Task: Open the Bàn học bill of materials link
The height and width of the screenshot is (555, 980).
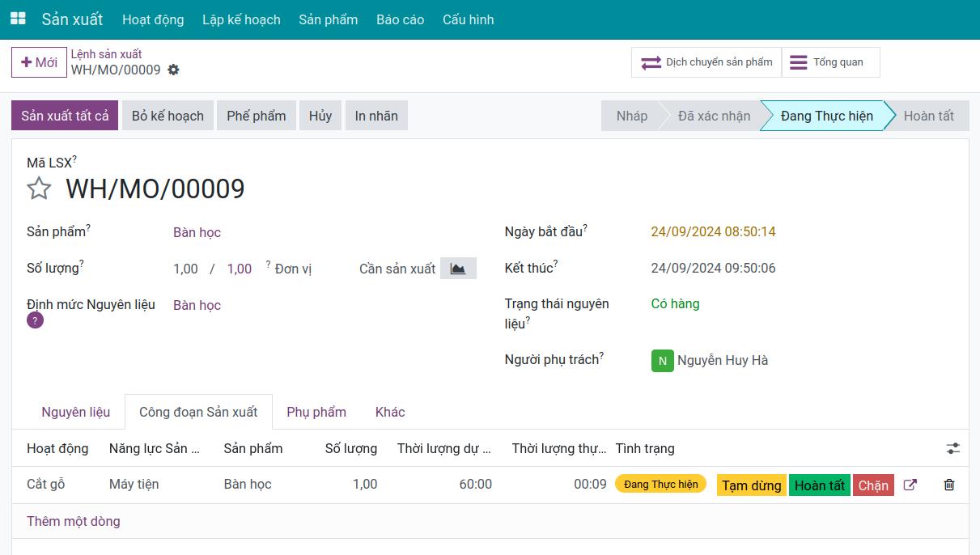Action: click(197, 306)
